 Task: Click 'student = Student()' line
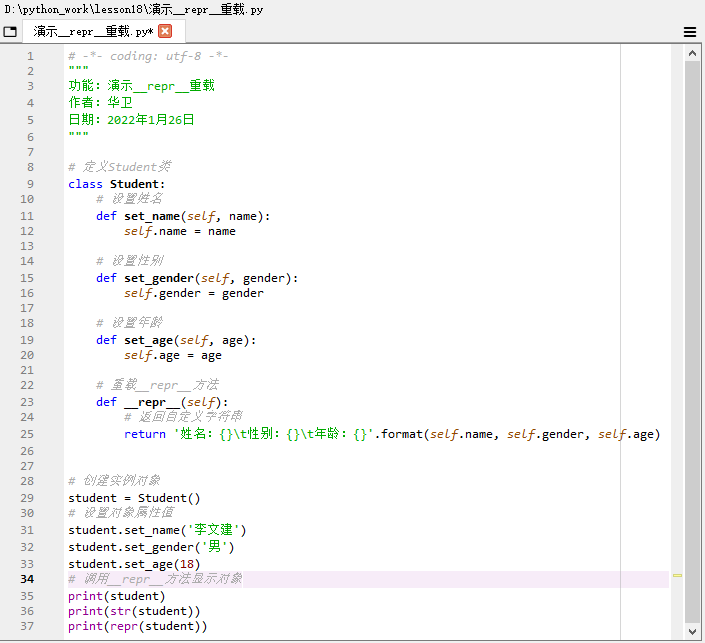click(134, 498)
